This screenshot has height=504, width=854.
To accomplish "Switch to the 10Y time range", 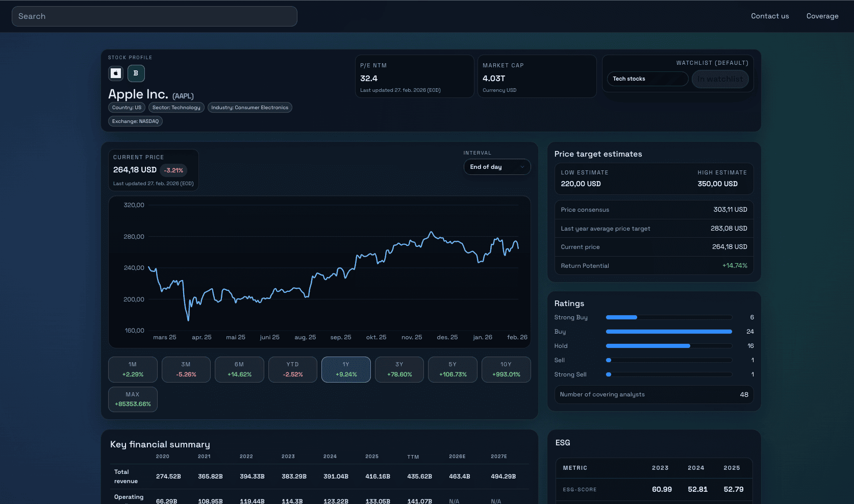I will (x=506, y=369).
